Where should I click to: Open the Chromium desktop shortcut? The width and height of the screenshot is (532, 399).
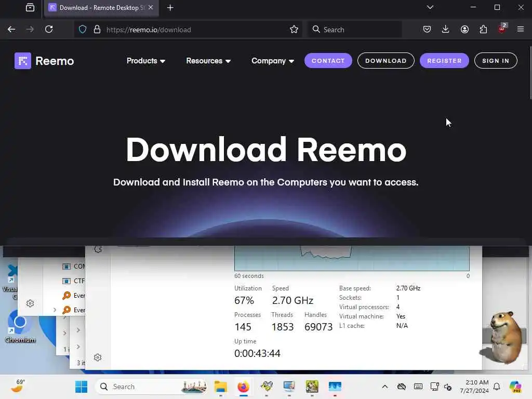tap(20, 326)
